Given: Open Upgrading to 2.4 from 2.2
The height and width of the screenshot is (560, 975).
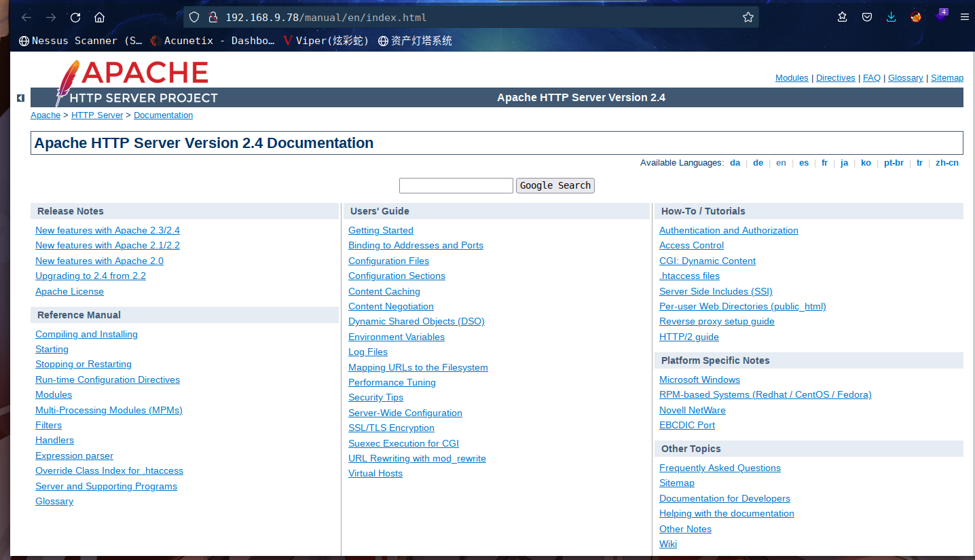Looking at the screenshot, I should pos(90,276).
